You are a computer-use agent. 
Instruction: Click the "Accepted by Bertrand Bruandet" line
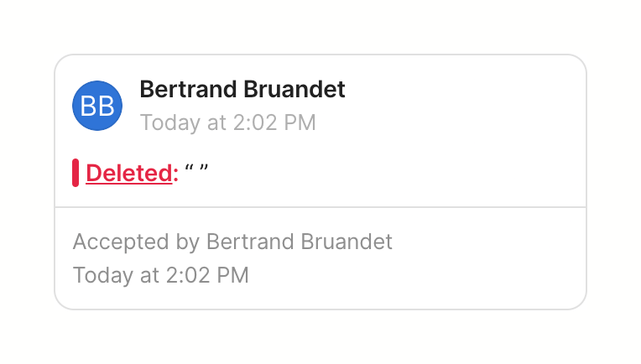click(232, 242)
